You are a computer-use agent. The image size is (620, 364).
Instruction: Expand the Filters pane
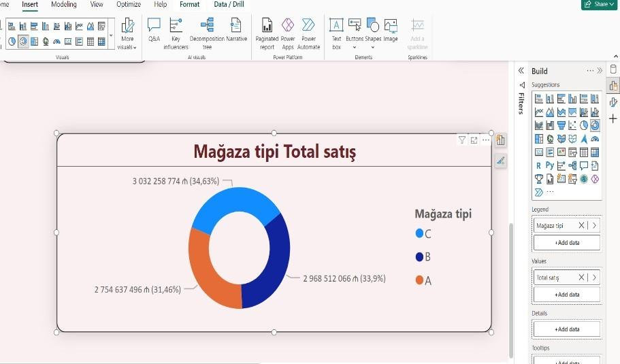(x=521, y=71)
